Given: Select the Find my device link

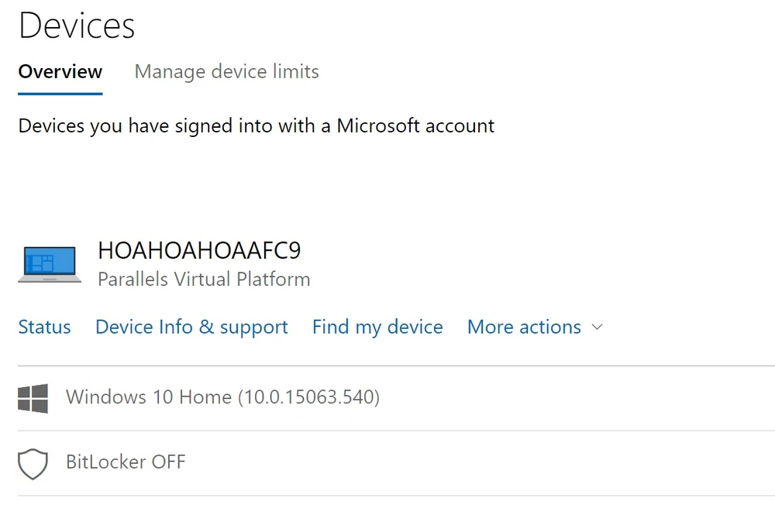Looking at the screenshot, I should click(x=377, y=327).
